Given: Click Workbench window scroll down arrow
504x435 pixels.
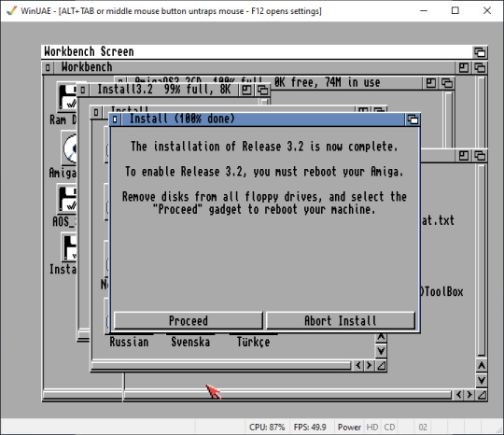Looking at the screenshot, I should 482,380.
